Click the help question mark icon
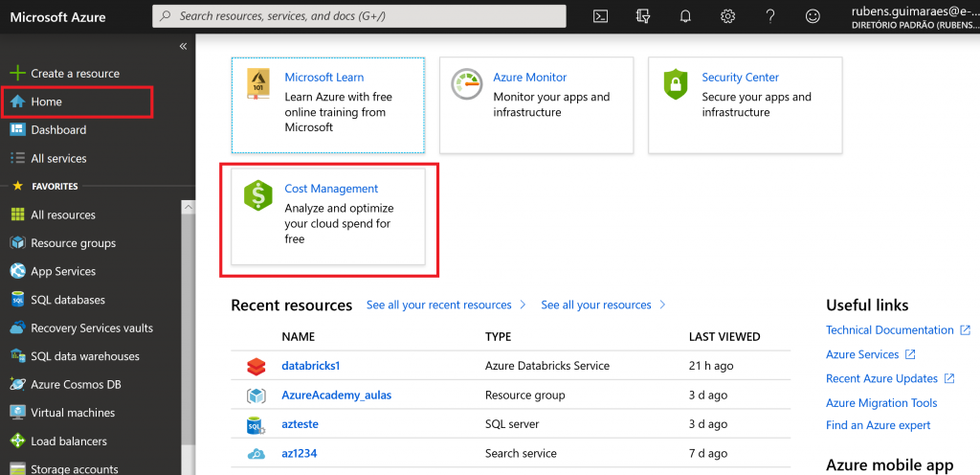 [x=770, y=16]
